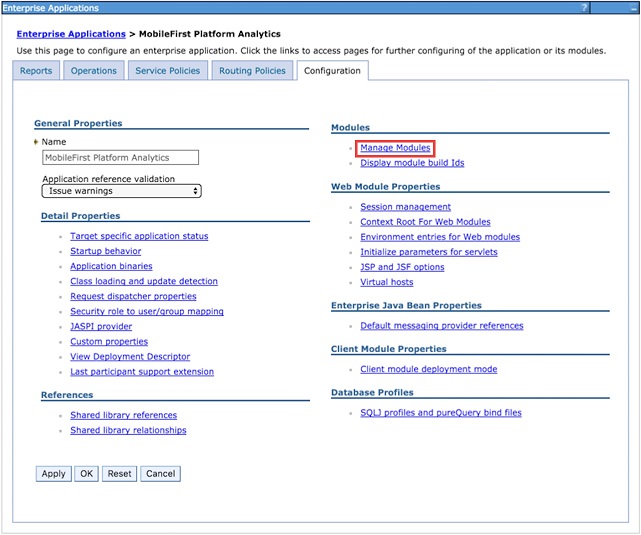Select the Routing Policies tab
The image size is (641, 535).
pos(252,71)
